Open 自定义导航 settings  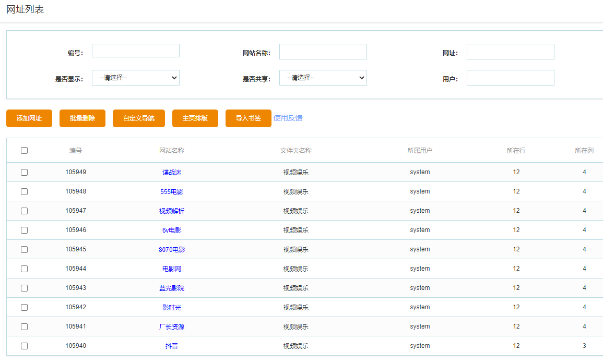[x=138, y=118]
